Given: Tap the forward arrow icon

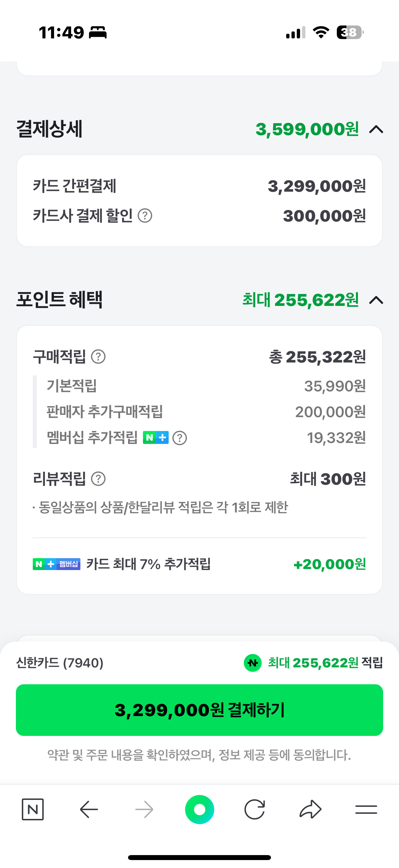Looking at the screenshot, I should click(145, 809).
